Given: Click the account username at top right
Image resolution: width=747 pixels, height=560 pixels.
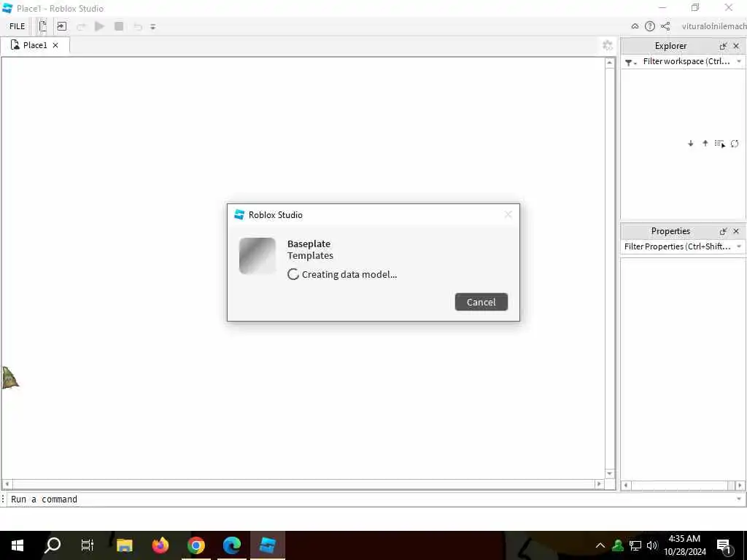Looking at the screenshot, I should click(713, 26).
